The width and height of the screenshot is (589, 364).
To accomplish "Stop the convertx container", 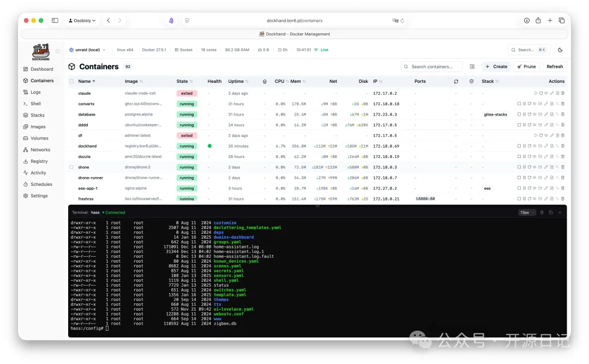I will 519,104.
